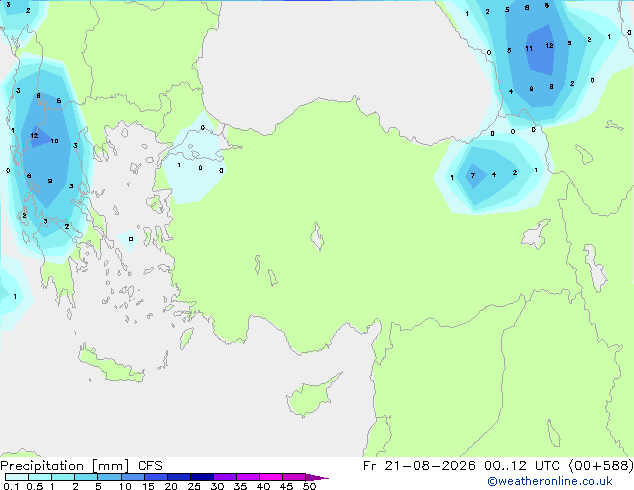Click the "15" legend scale label
The image size is (634, 490).
(x=148, y=486)
